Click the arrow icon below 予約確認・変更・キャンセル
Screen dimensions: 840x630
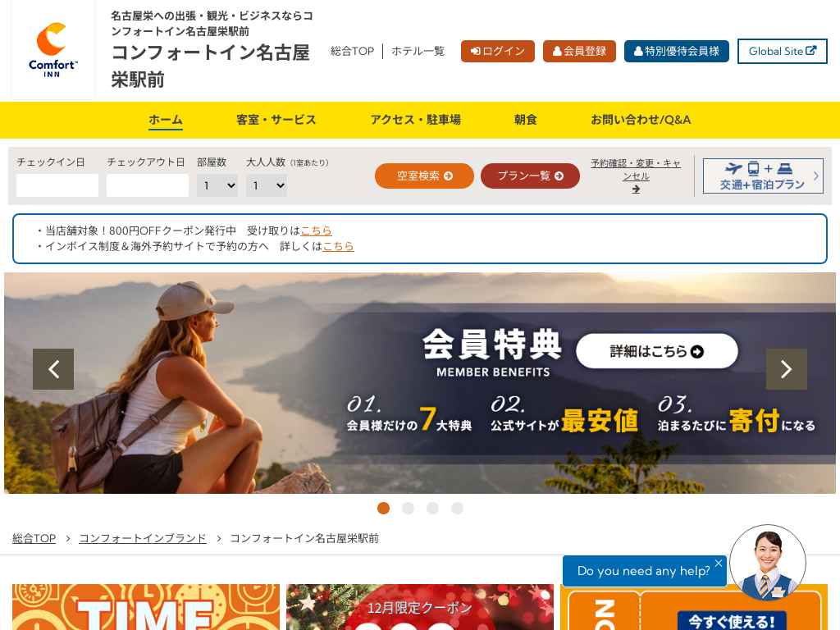636,189
